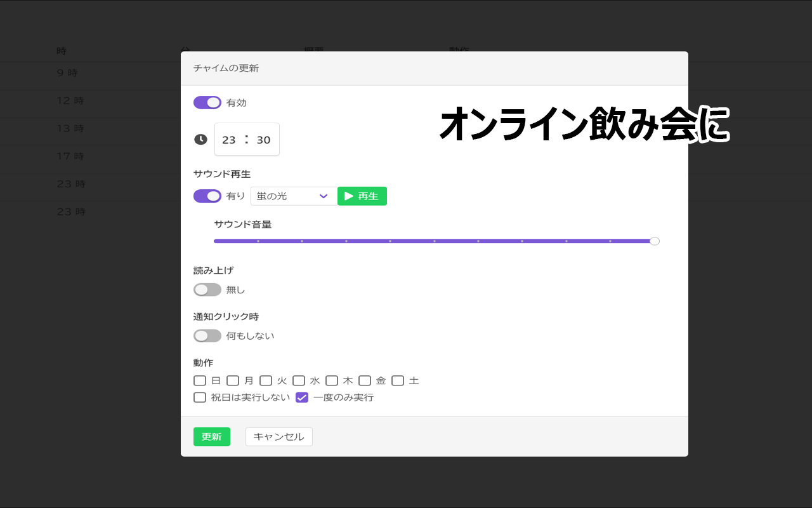The height and width of the screenshot is (508, 812).
Task: Check the 月 Monday checkbox
Action: coord(233,381)
